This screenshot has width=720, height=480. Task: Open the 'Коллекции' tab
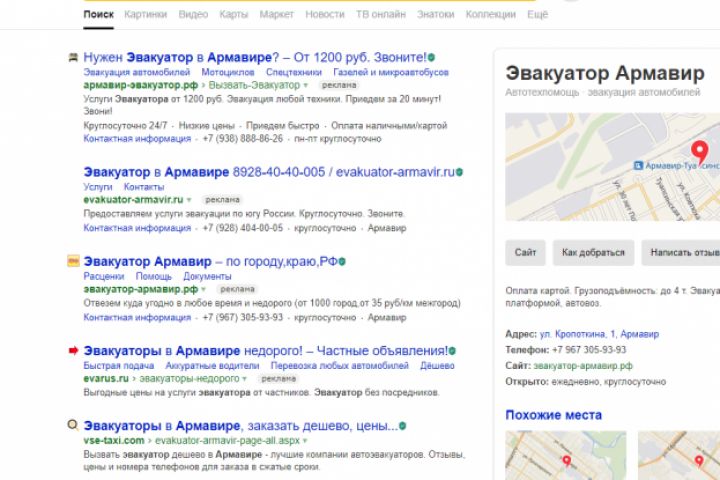[x=490, y=15]
